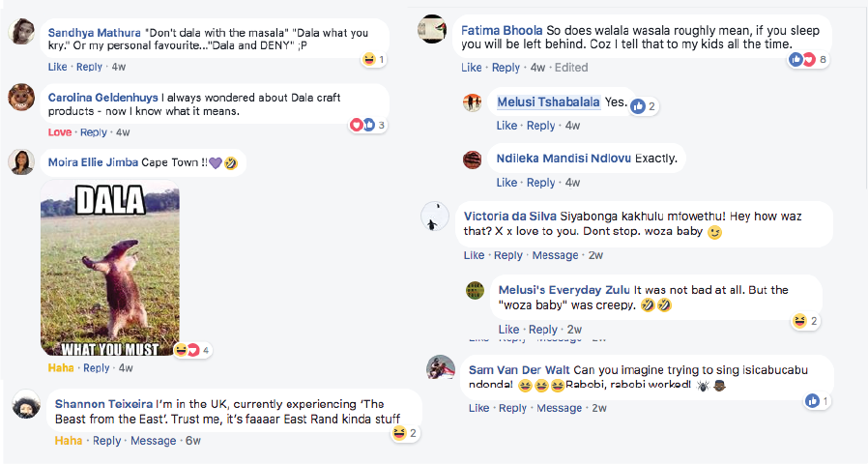Show reactions on Fatima Bhoola's comment
This screenshot has width=868, height=464.
coord(809,60)
